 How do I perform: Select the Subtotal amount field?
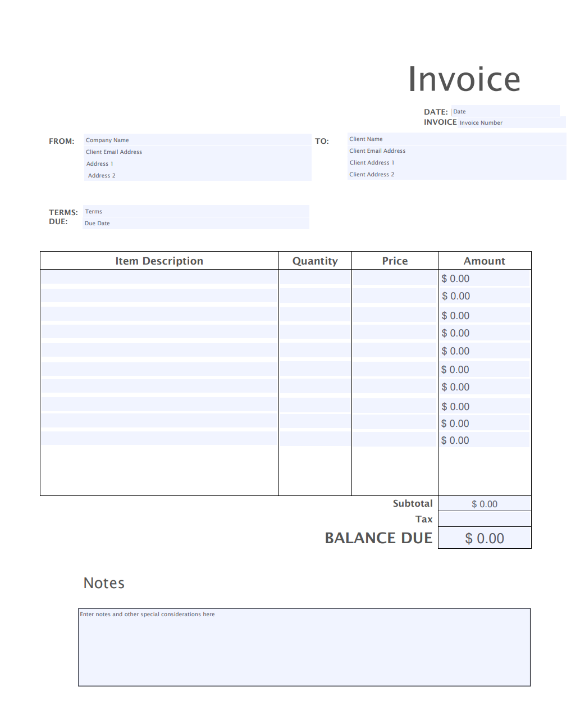coord(485,504)
